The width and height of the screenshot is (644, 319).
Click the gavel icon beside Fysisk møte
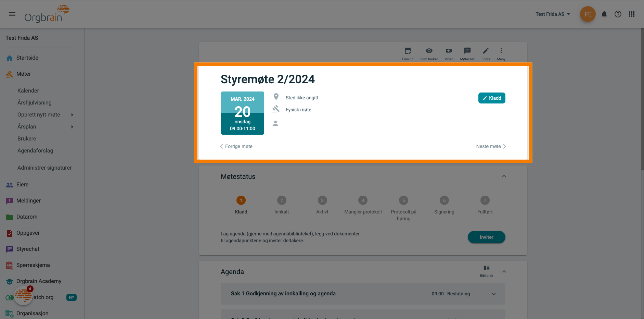276,109
